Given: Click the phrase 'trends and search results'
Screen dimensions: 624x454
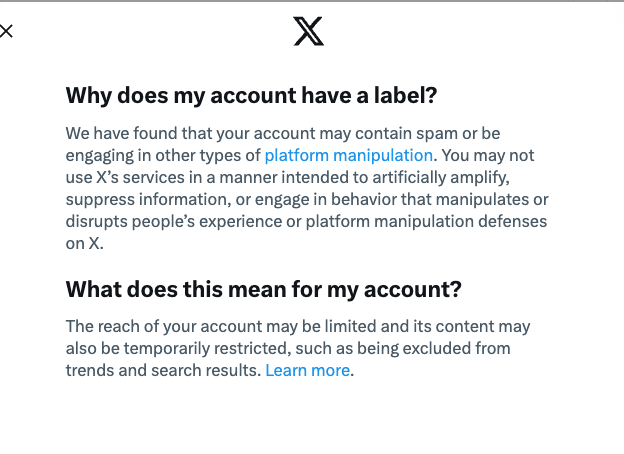Looking at the screenshot, I should (163, 370).
